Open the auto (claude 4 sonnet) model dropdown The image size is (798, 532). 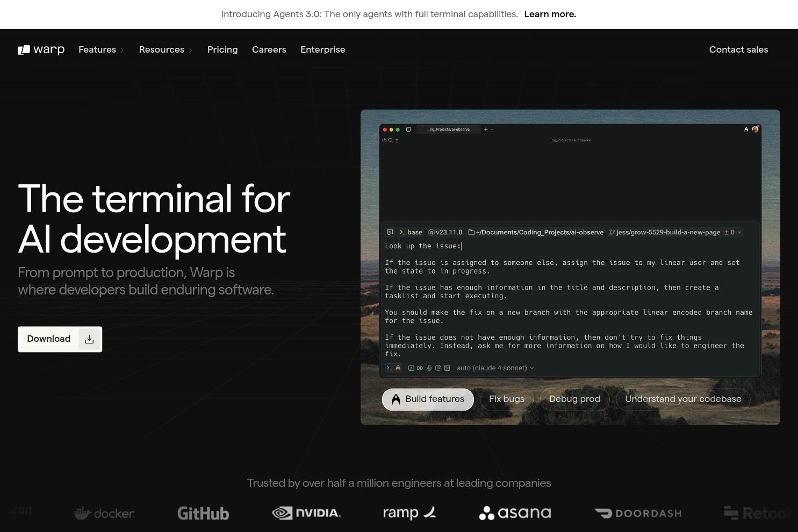pyautogui.click(x=495, y=368)
